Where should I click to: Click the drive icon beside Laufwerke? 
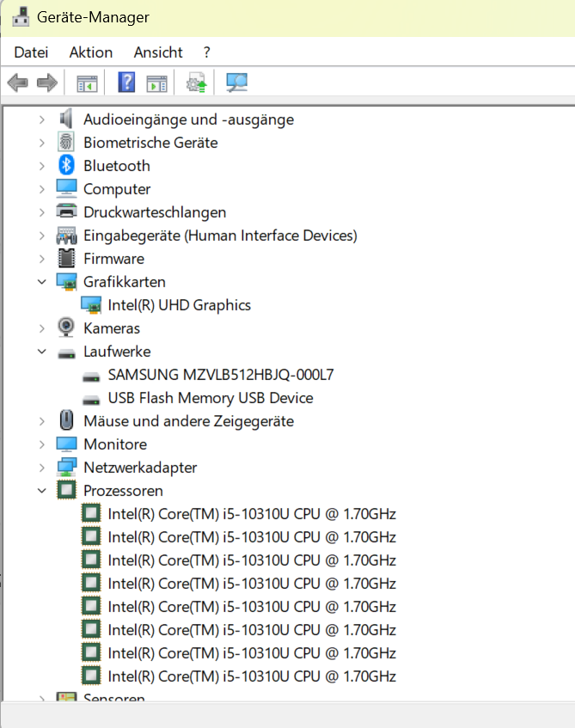66,355
